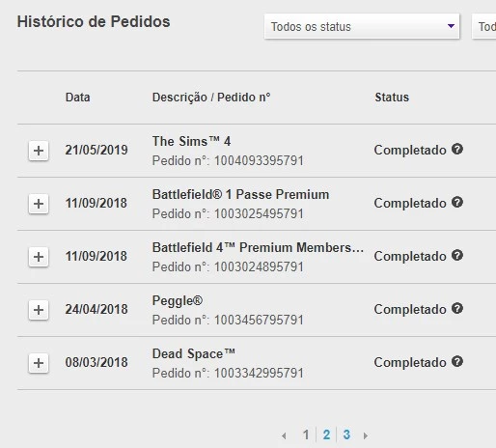Open the partially visible second filter dropdown
Image resolution: width=496 pixels, height=448 pixels.
point(484,26)
